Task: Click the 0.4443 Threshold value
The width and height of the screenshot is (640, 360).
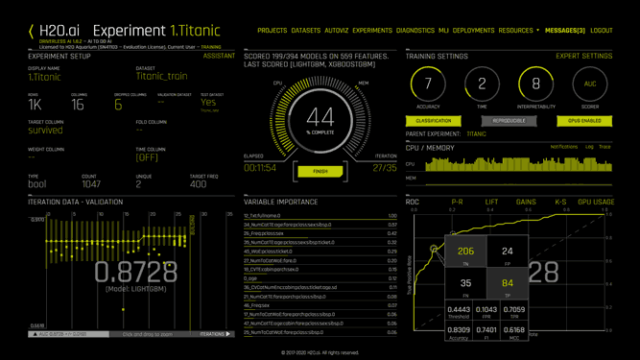Action: [x=458, y=310]
